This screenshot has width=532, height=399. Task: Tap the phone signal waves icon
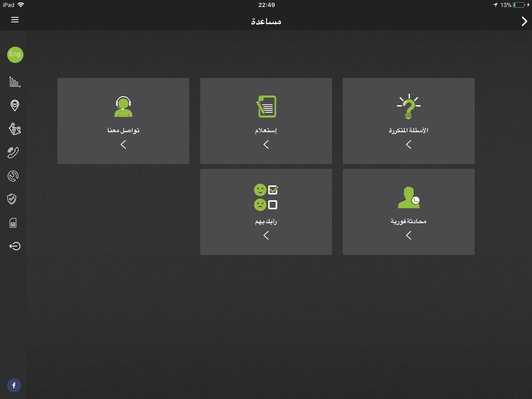(13, 152)
